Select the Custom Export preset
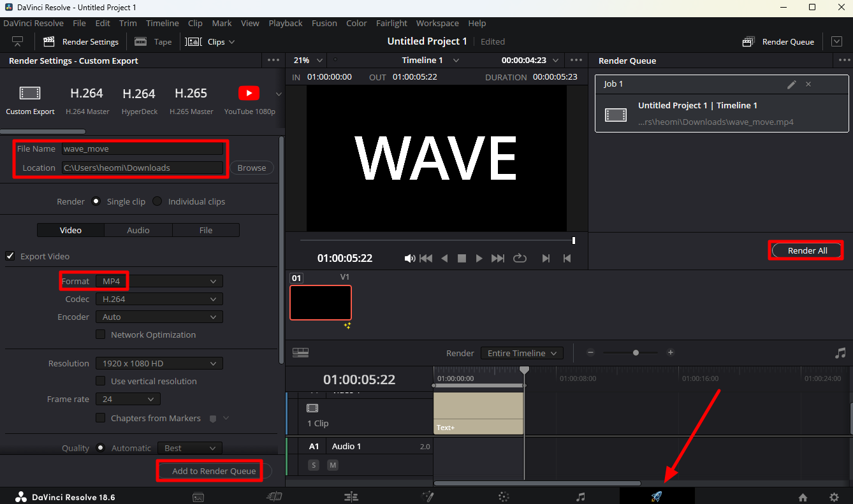The image size is (853, 504). tap(30, 101)
